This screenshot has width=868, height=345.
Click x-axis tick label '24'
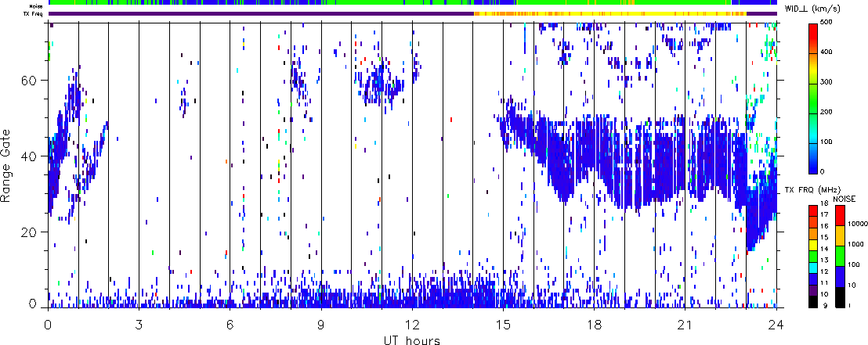pyautogui.click(x=776, y=324)
